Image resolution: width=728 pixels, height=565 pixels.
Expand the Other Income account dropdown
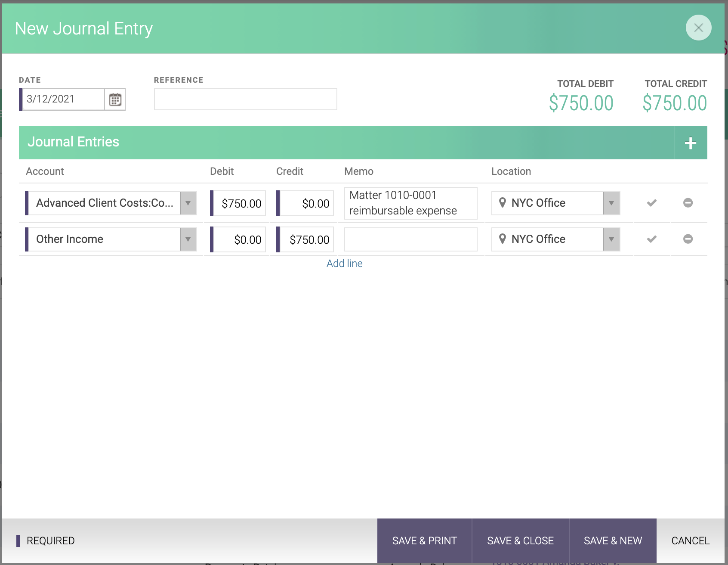pyautogui.click(x=188, y=239)
